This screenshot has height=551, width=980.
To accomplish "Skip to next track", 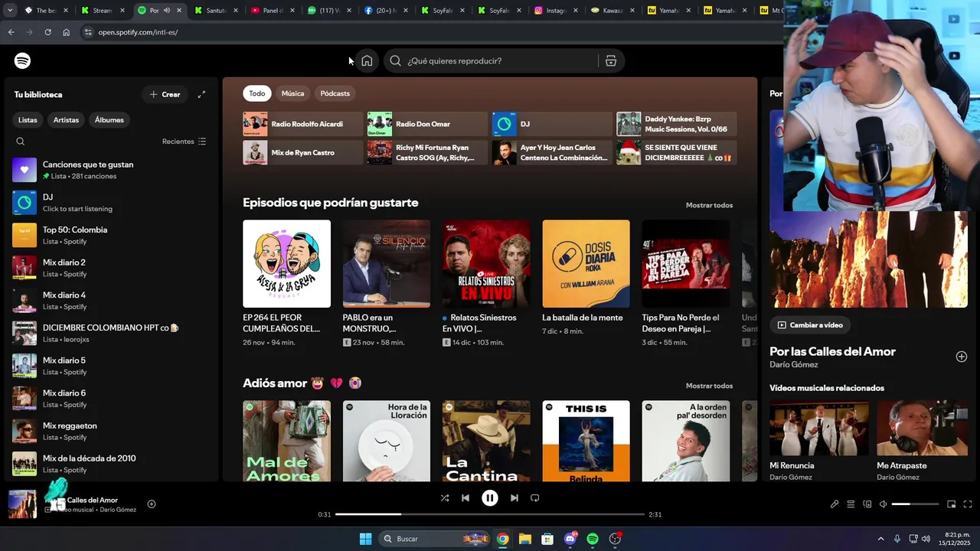I will click(x=514, y=498).
